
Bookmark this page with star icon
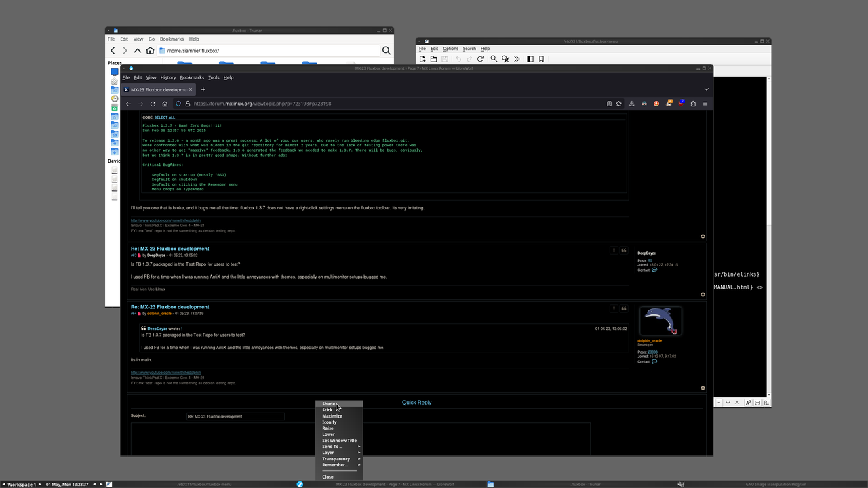619,104
